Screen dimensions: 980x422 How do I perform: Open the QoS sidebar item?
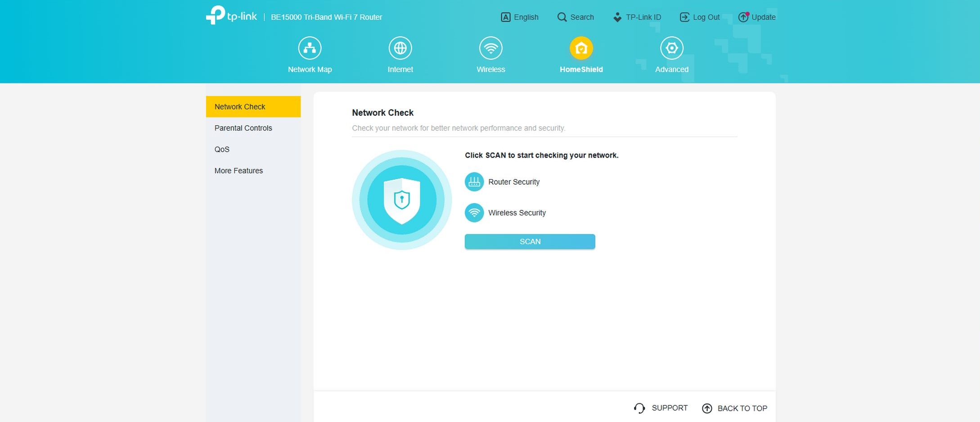point(222,149)
